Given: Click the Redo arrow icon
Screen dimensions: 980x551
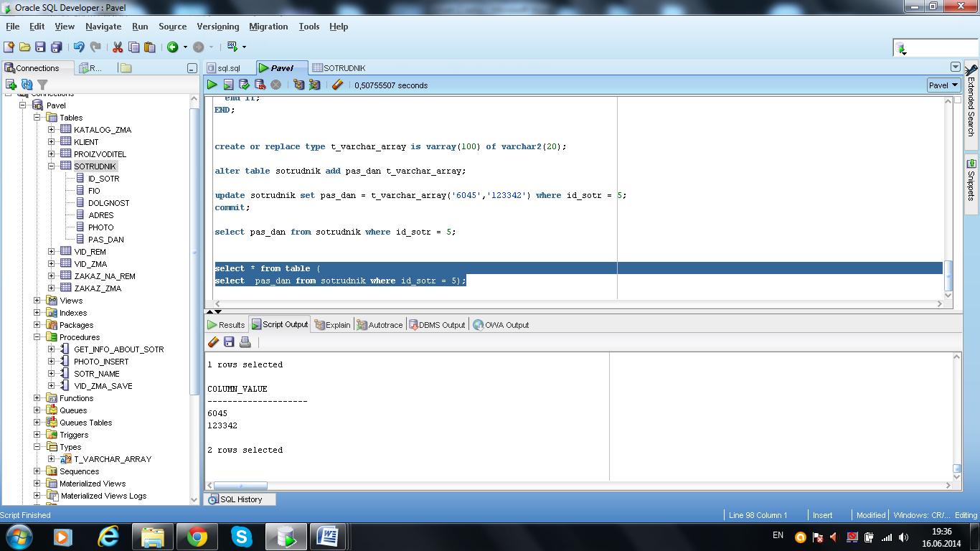Looking at the screenshot, I should 95,47.
